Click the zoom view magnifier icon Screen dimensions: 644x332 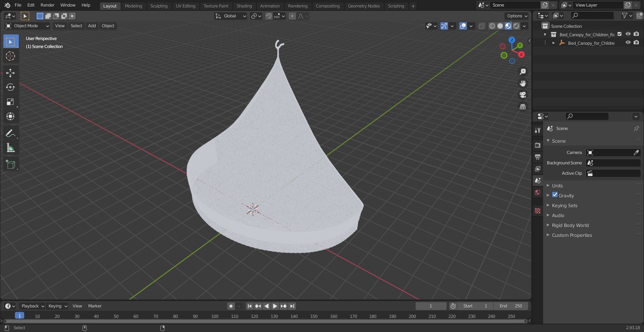click(522, 72)
